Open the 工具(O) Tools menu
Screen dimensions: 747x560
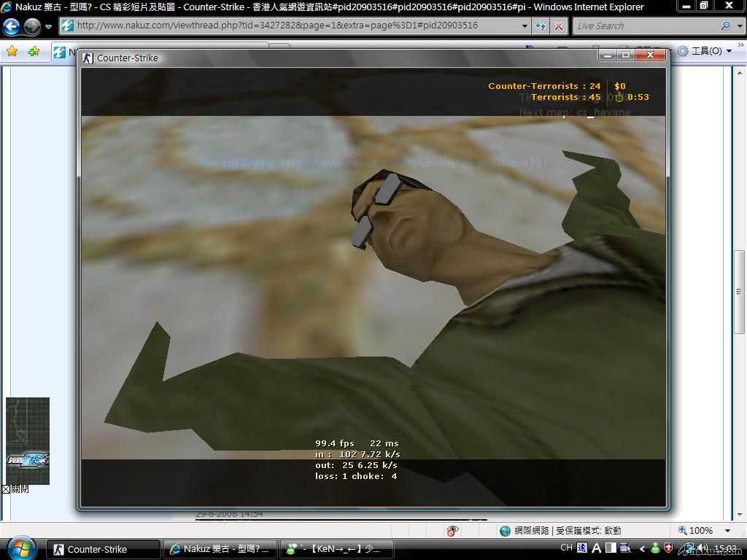coord(712,51)
